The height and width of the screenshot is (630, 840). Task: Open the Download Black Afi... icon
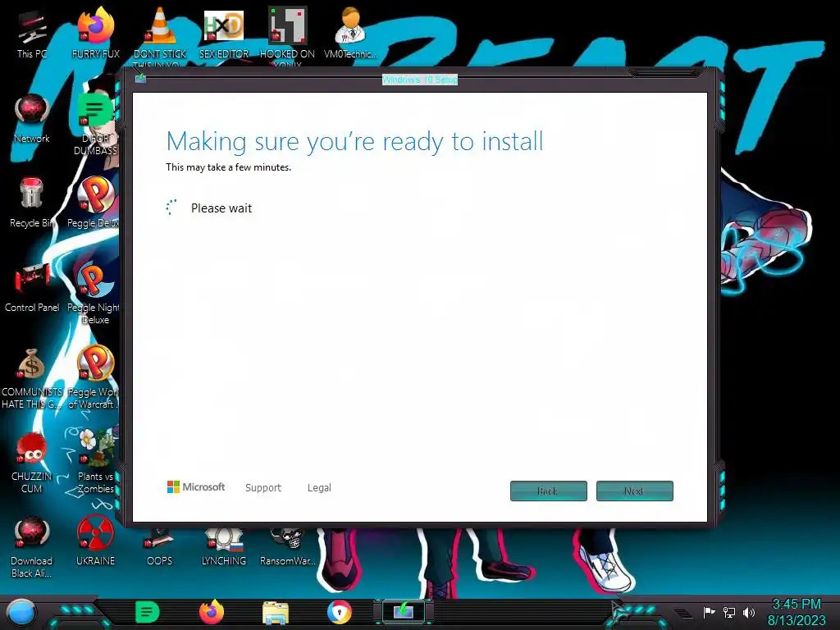pos(32,546)
